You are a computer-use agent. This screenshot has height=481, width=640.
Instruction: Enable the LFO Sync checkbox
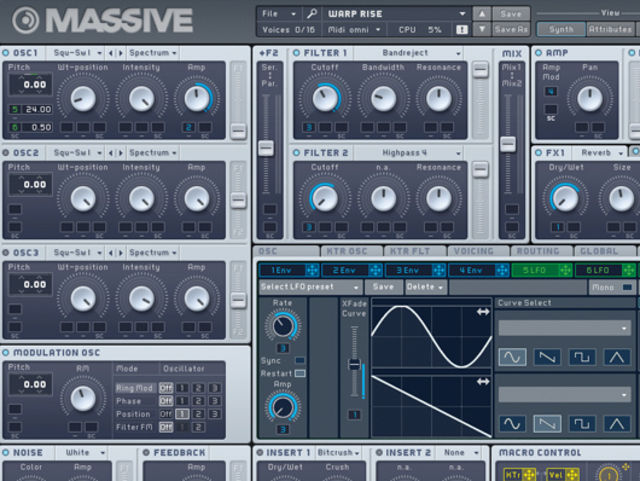pyautogui.click(x=300, y=360)
